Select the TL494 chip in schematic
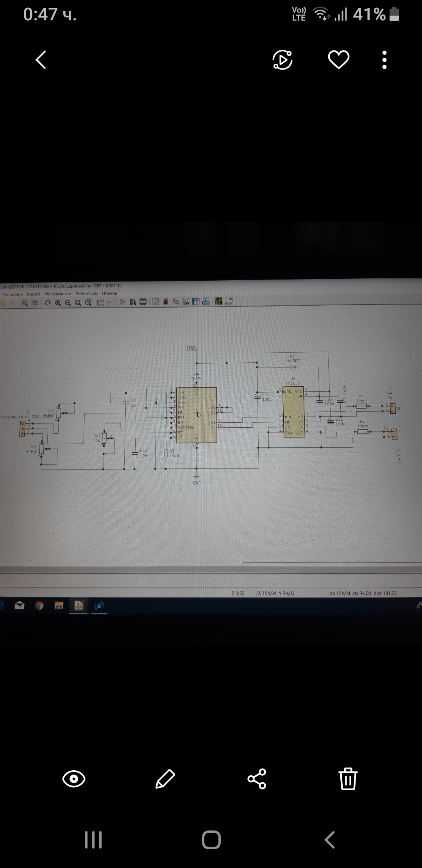Screen dimensions: 422x868 197,414
